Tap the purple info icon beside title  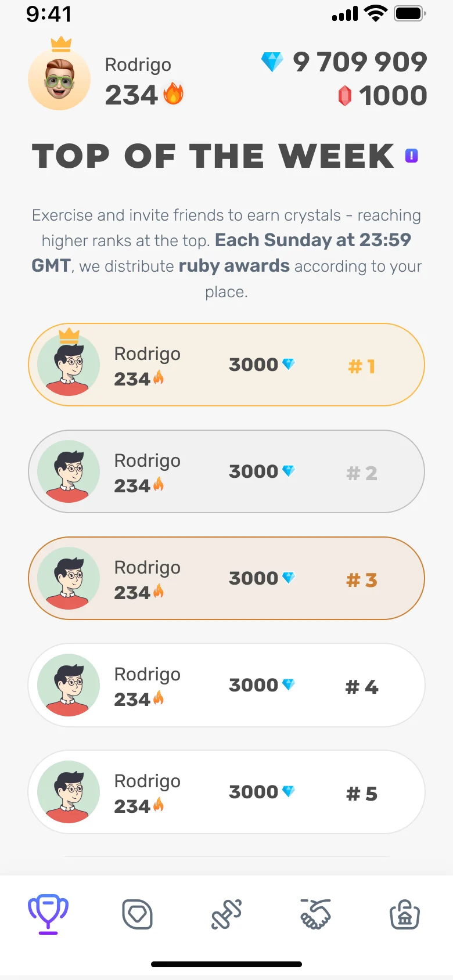coord(412,156)
